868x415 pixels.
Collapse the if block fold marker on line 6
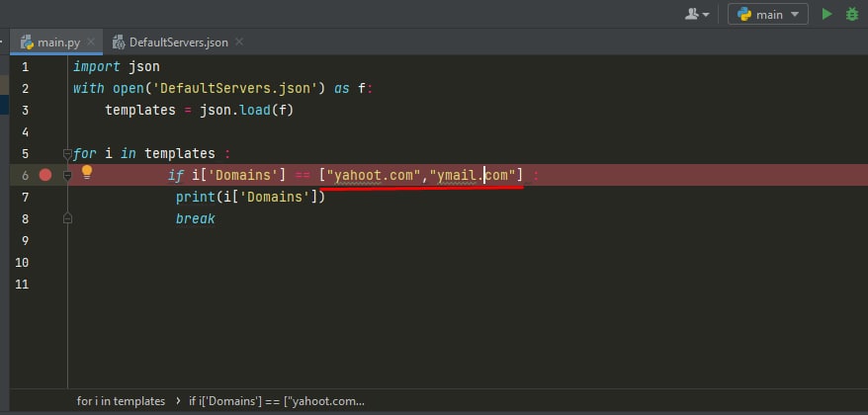67,176
